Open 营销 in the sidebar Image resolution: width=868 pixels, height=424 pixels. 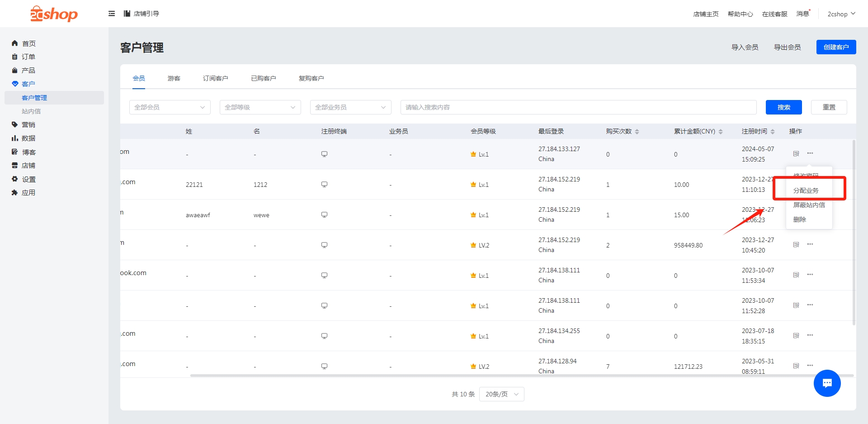tap(28, 125)
